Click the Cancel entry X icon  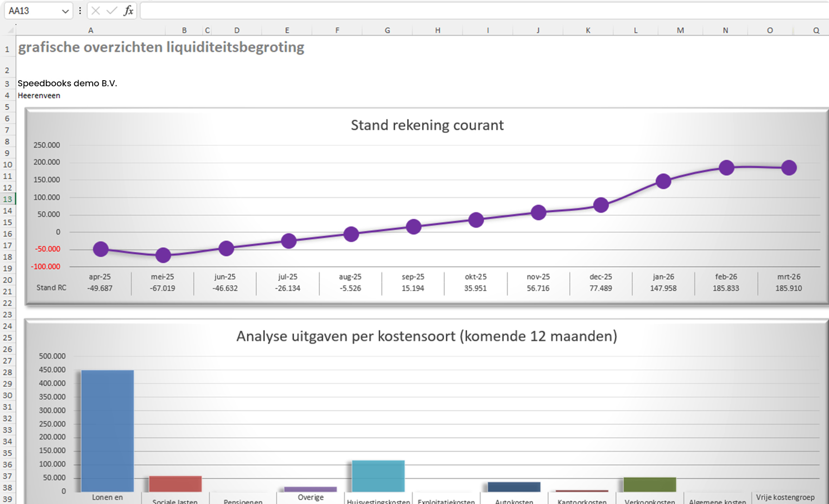[x=96, y=11]
